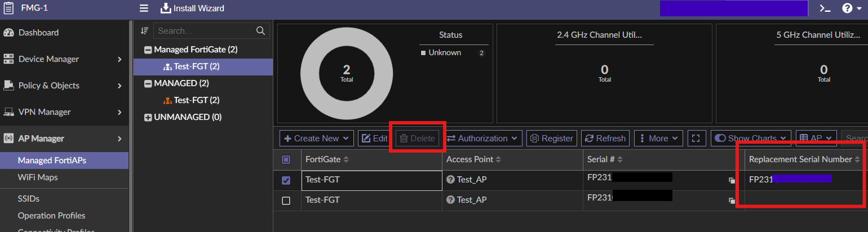
Task: Collapse the Managed FortiGate tree group
Action: click(x=148, y=50)
